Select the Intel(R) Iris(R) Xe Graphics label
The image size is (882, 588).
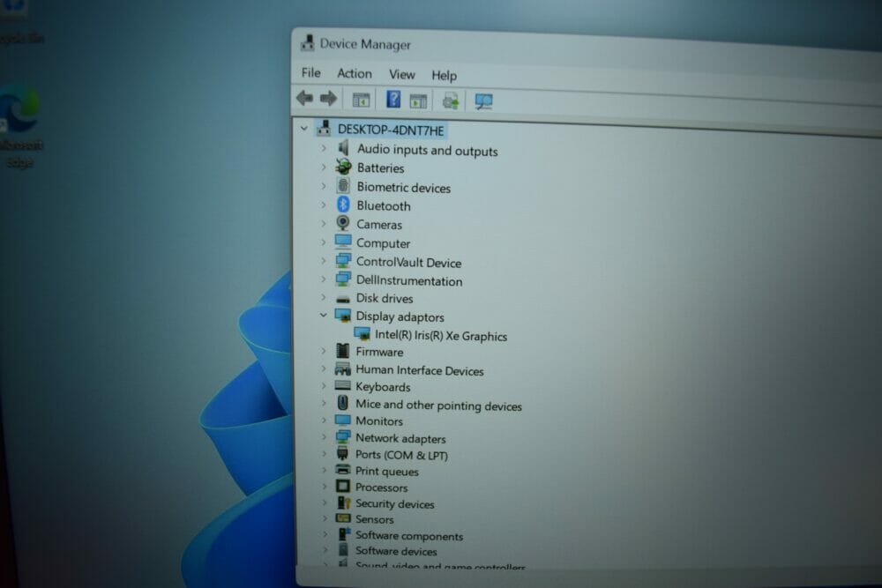(441, 336)
